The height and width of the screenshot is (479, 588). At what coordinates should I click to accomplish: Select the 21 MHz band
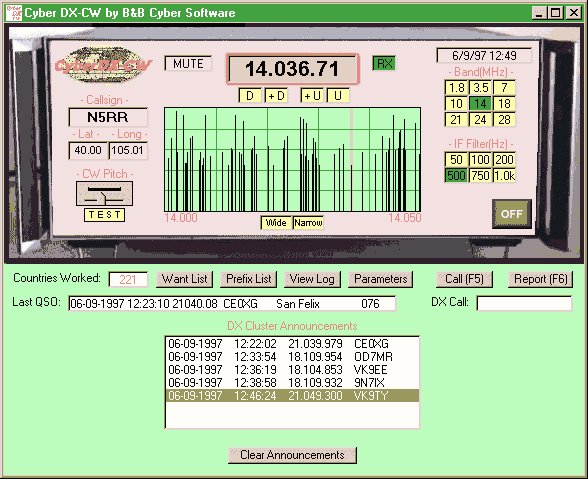456,120
